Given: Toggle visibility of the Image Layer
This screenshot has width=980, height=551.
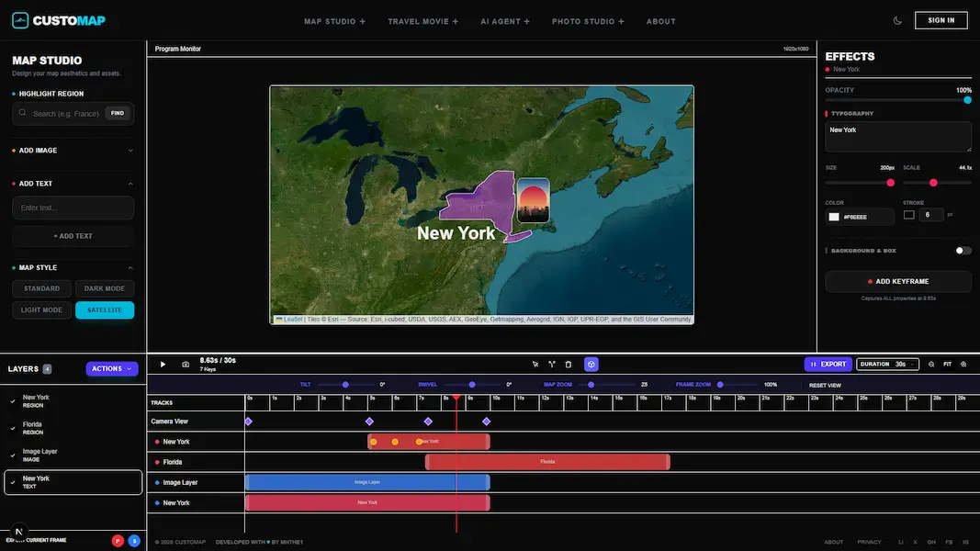Looking at the screenshot, I should click(x=10, y=455).
